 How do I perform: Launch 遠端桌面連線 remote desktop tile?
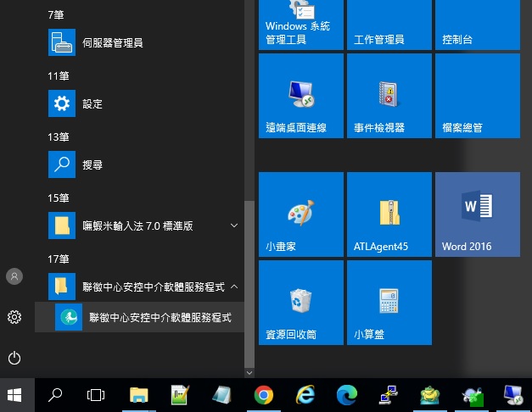tap(300, 96)
